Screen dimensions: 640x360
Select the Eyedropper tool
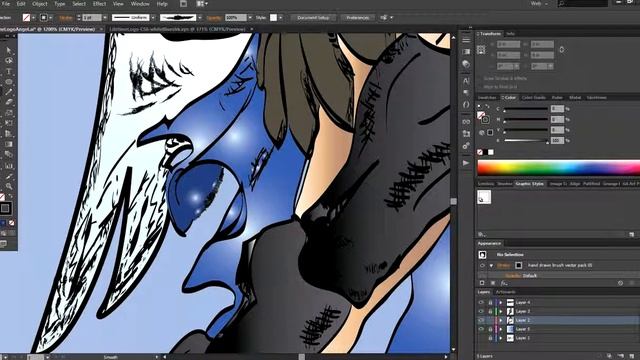tap(9, 176)
